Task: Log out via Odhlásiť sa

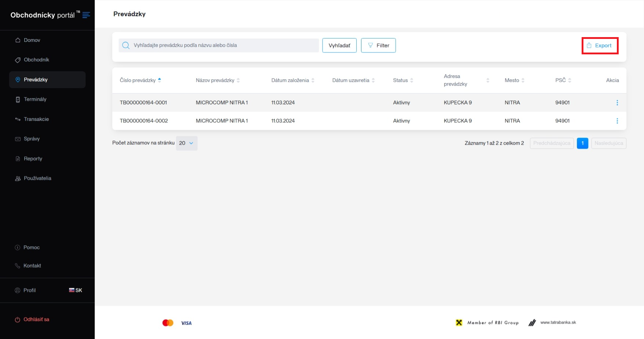Action: pyautogui.click(x=36, y=320)
